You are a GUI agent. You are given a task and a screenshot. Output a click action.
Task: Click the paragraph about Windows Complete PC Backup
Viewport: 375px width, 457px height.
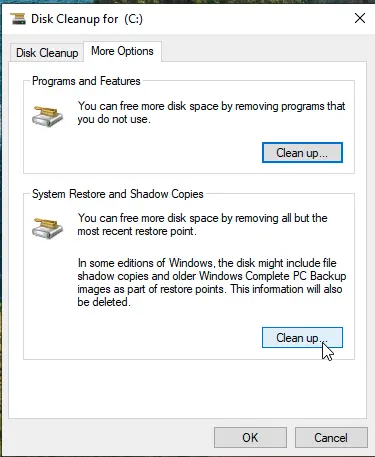[x=212, y=282]
